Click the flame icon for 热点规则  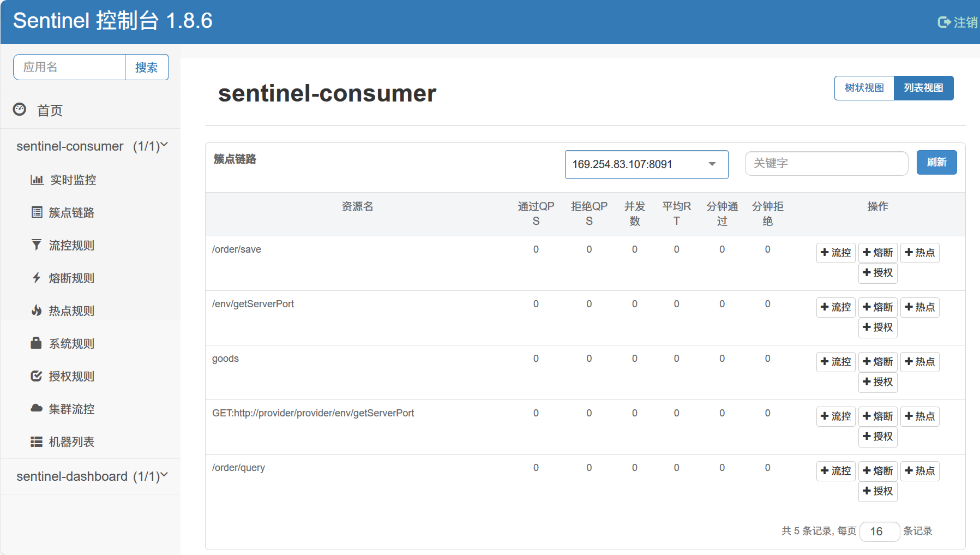pyautogui.click(x=37, y=311)
